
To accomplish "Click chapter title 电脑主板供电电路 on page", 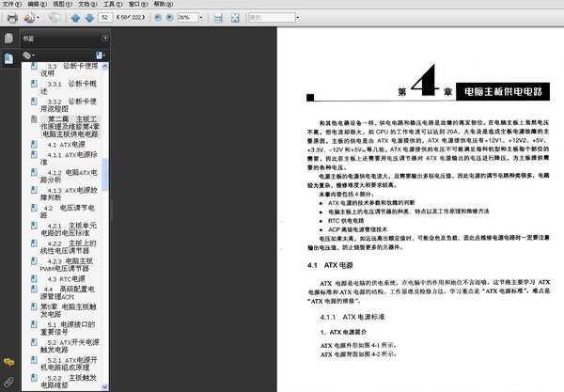I will tap(503, 92).
